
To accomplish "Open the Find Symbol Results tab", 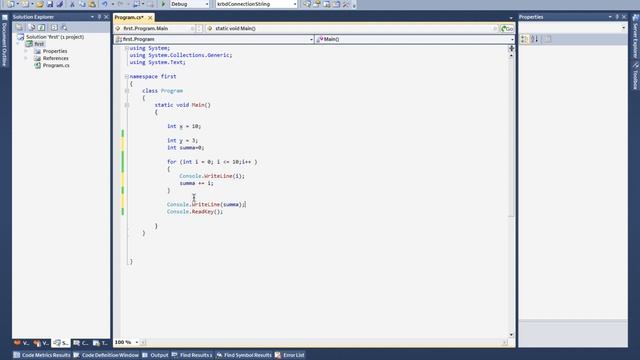I will pyautogui.click(x=244, y=355).
